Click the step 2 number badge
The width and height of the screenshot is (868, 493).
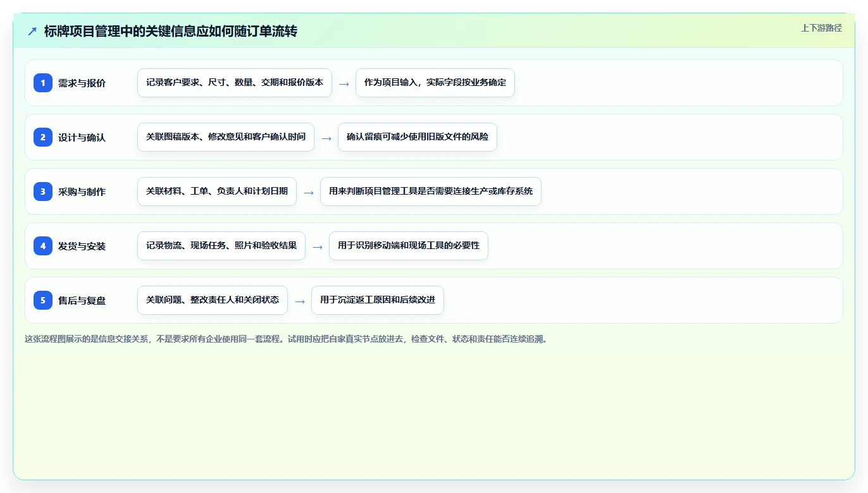click(43, 137)
